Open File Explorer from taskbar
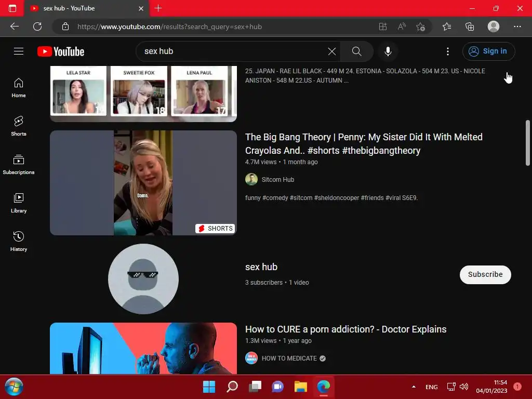 (x=301, y=387)
